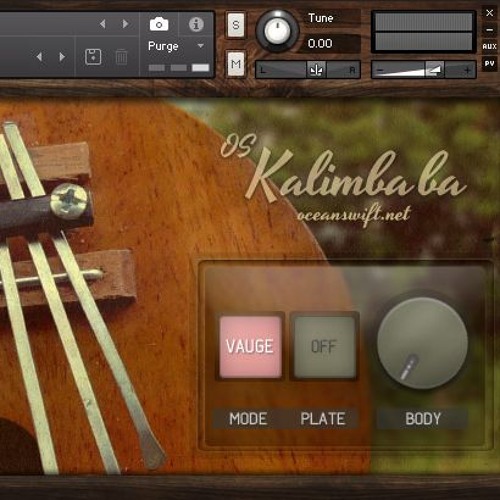500x500 pixels.
Task: Click the upper output level meter
Action: point(423,22)
